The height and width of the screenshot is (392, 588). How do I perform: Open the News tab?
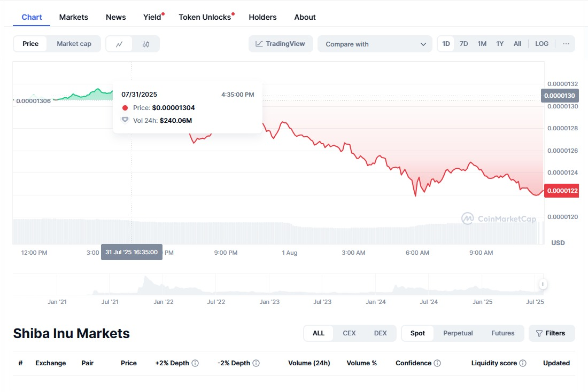point(116,17)
